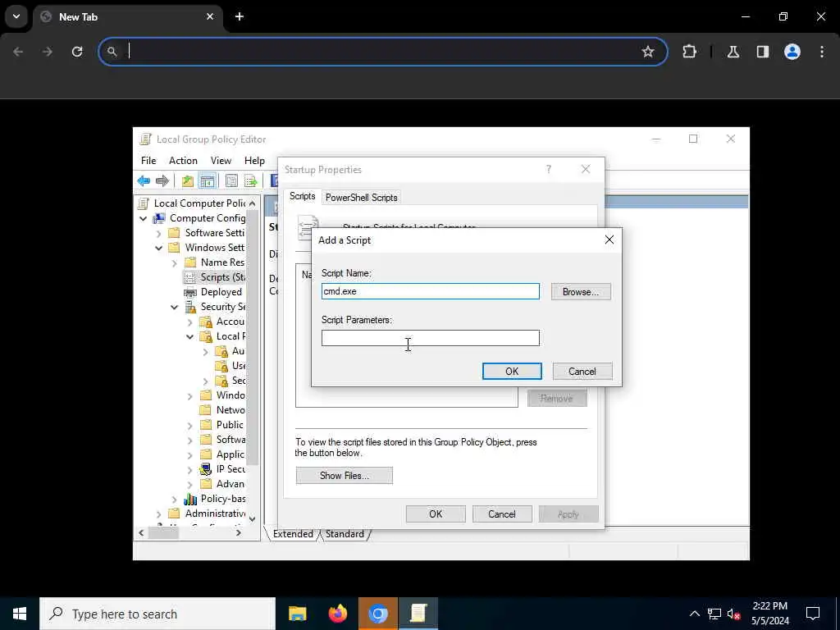Collapse the Security Settings node

(174, 307)
